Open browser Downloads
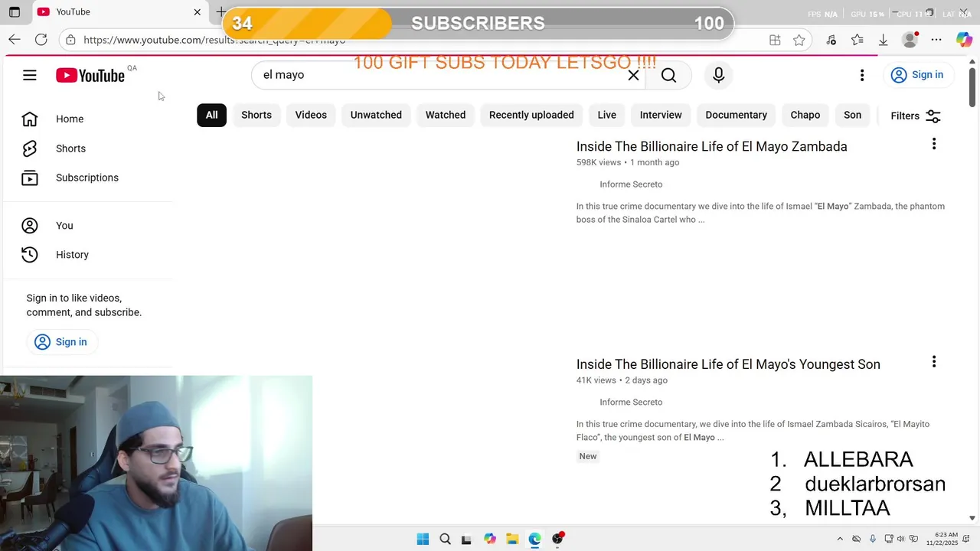Screen dimensions: 980x551 [883, 40]
